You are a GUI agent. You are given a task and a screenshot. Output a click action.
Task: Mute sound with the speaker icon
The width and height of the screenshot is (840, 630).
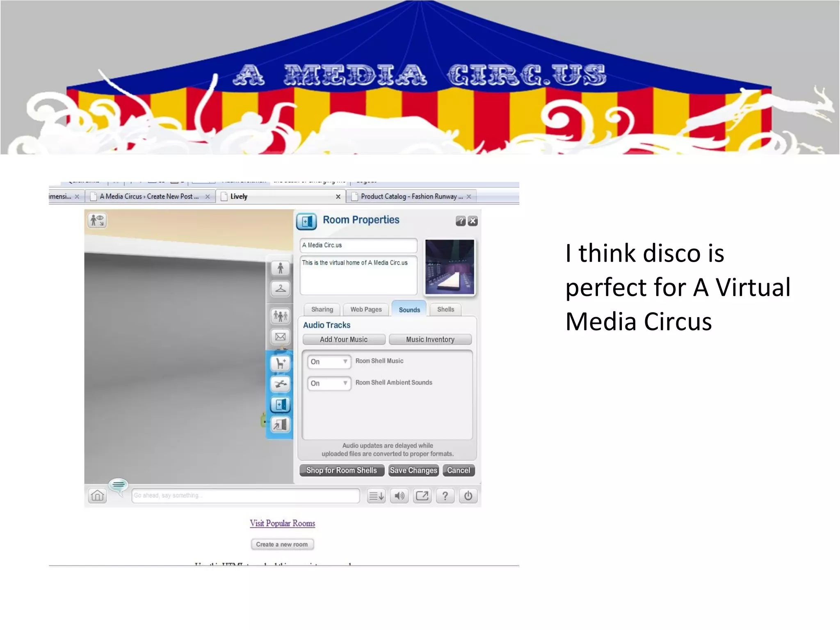(x=399, y=496)
